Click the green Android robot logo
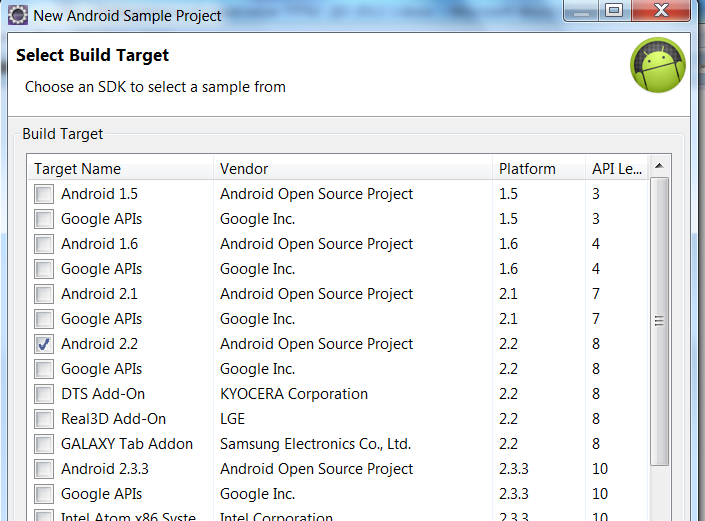Screen dimensions: 705x521 coord(658,65)
